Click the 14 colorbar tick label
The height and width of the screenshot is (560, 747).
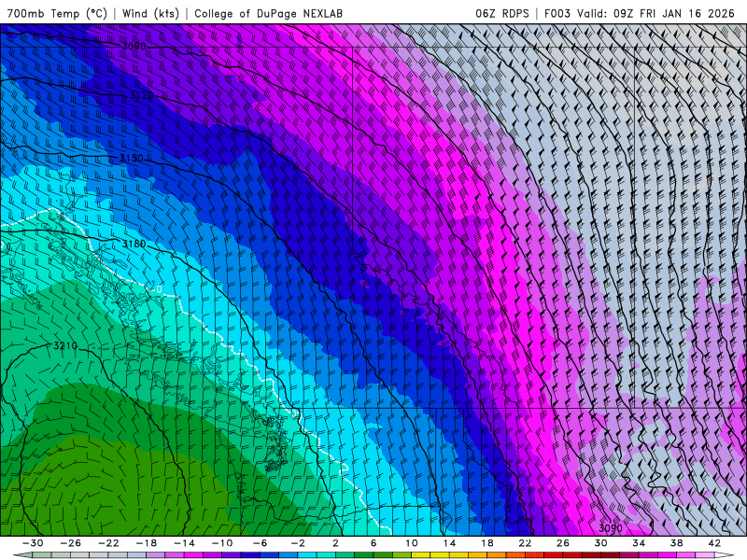tap(449, 543)
